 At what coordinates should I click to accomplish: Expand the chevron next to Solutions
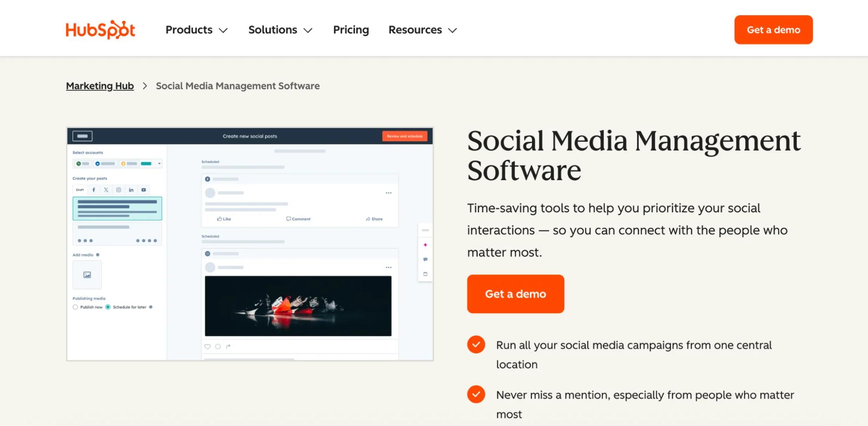(308, 30)
